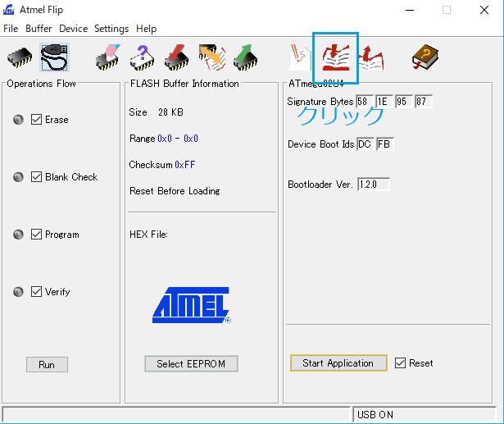Screen dimensions: 504x424
Task: Disable the Verify checkbox
Action: click(36, 291)
